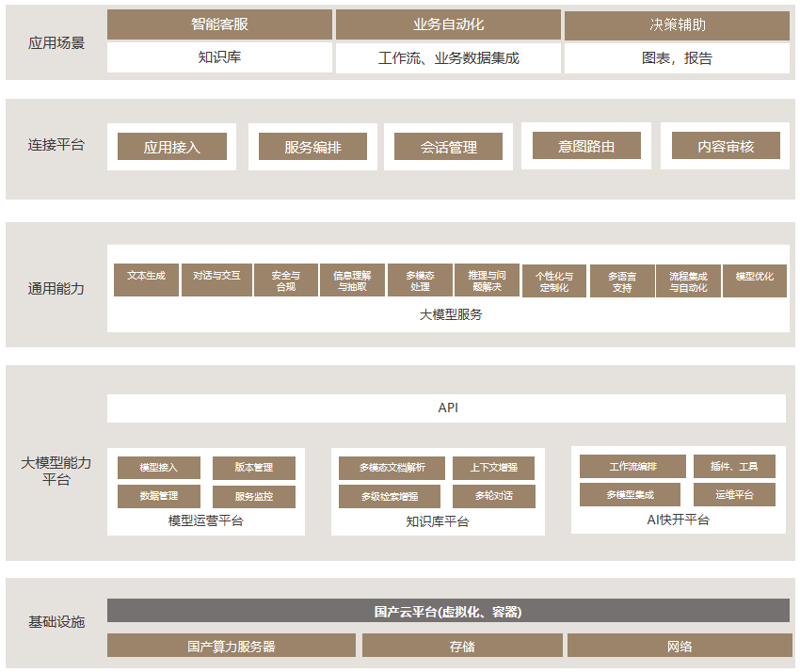800x672 pixels.
Task: Click the 智能客服 header box
Action: pos(219,25)
